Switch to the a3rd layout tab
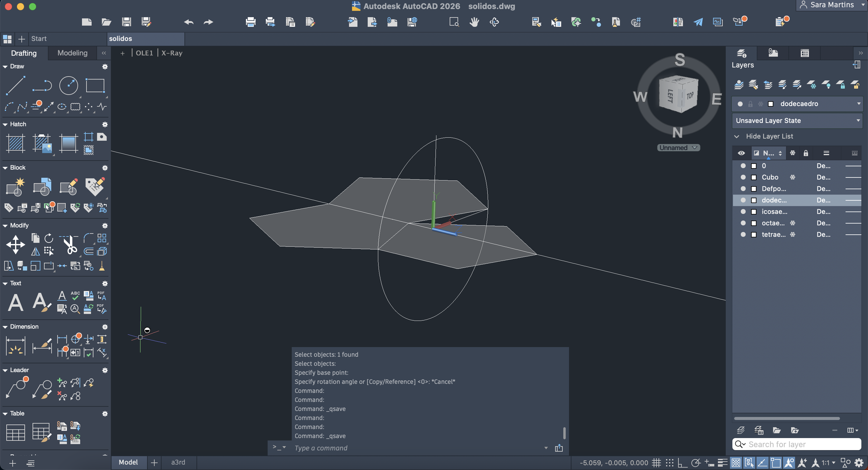 tap(178, 462)
